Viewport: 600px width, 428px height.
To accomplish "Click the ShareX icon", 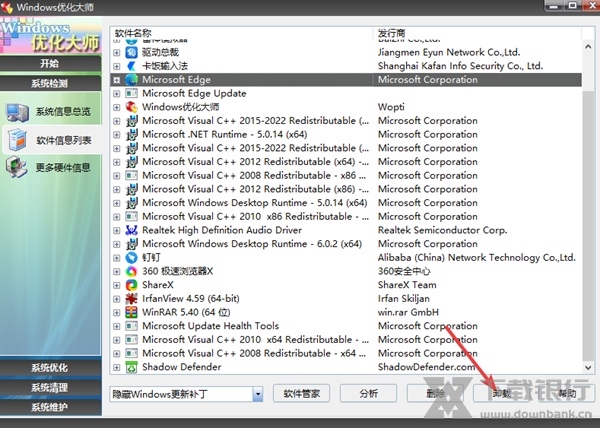I will click(131, 285).
